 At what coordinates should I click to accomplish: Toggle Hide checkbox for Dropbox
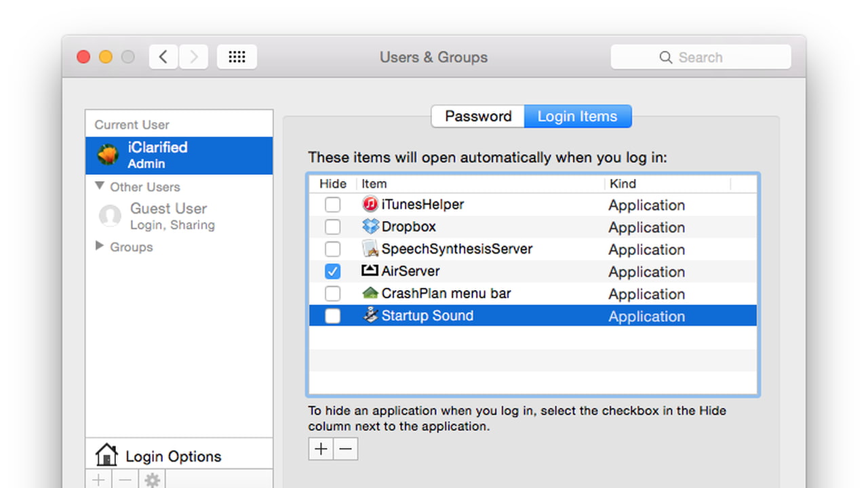tap(332, 226)
